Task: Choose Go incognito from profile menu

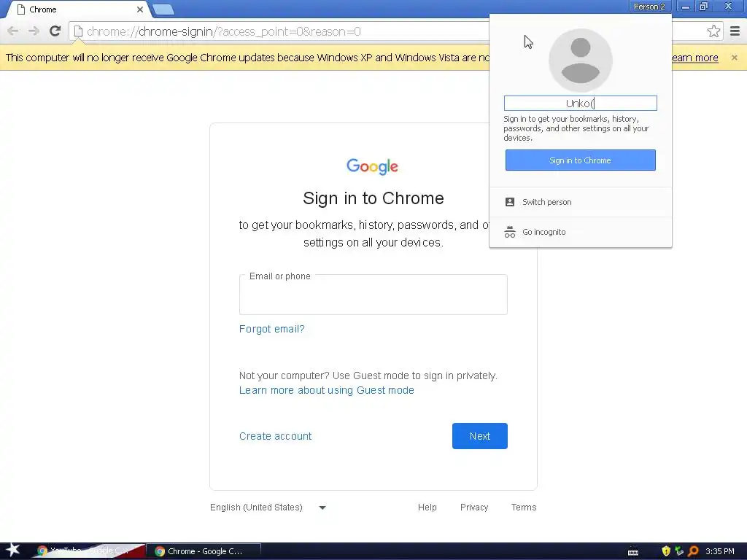Action: 580,232
